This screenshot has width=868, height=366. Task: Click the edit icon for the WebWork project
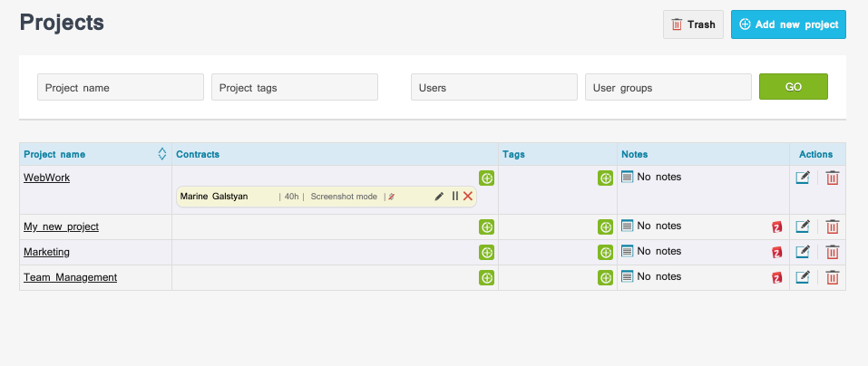click(803, 178)
